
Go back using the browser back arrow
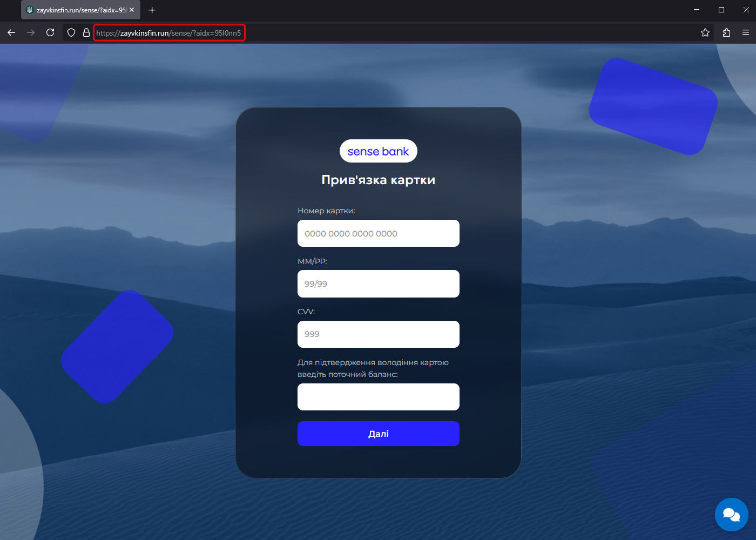(x=11, y=32)
